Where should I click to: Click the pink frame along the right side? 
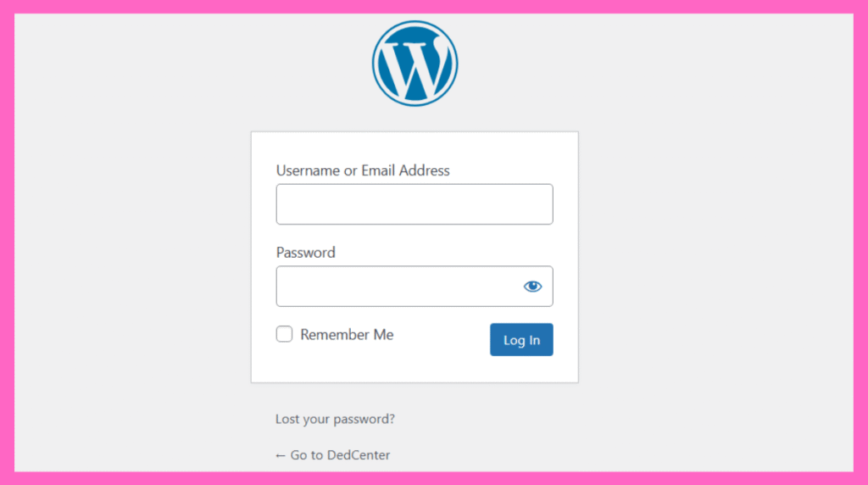(861, 242)
